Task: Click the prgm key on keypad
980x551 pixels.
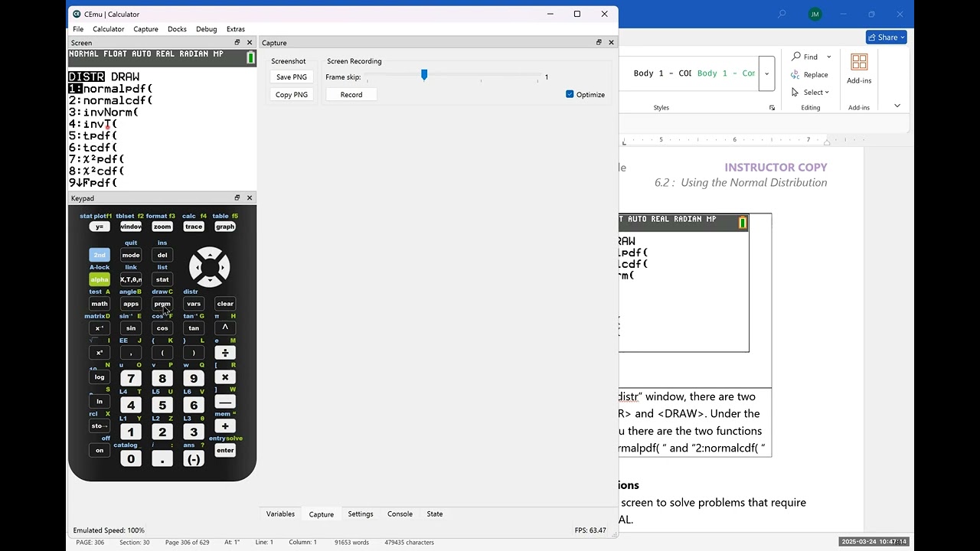Action: tap(162, 304)
